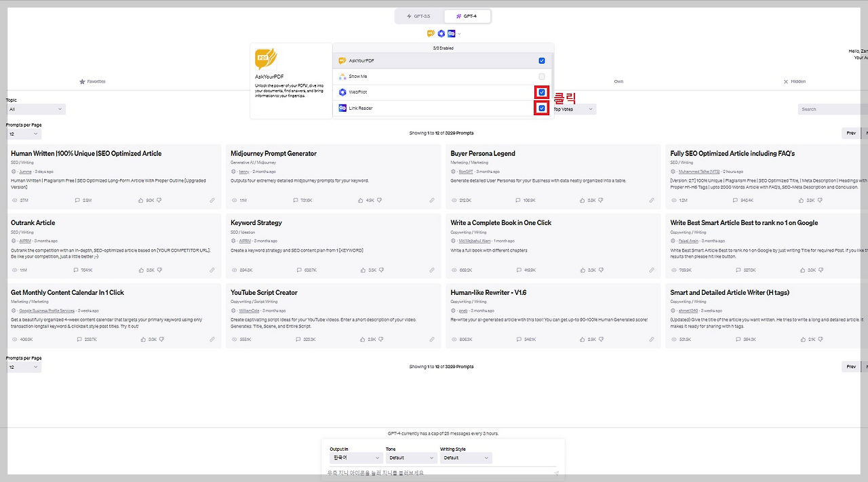This screenshot has width=868, height=482.
Task: Open Fully SEO Optimized Article including FAQ's prompt
Action: pyautogui.click(x=732, y=153)
